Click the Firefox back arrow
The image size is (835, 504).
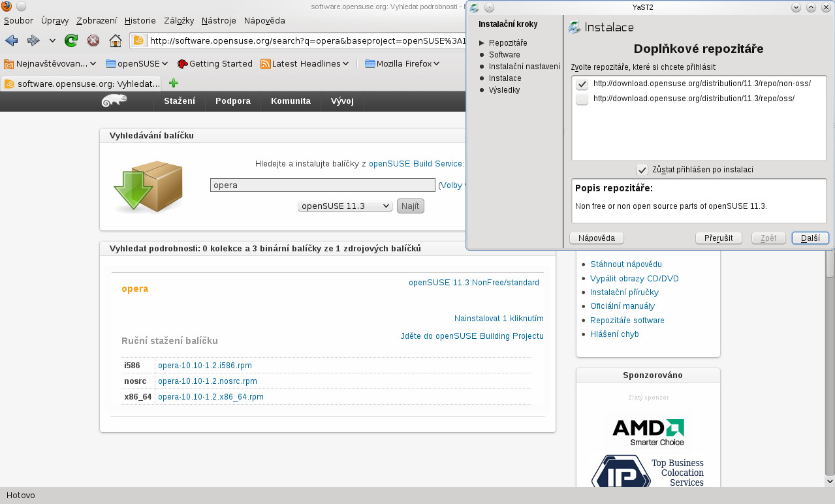(12, 41)
